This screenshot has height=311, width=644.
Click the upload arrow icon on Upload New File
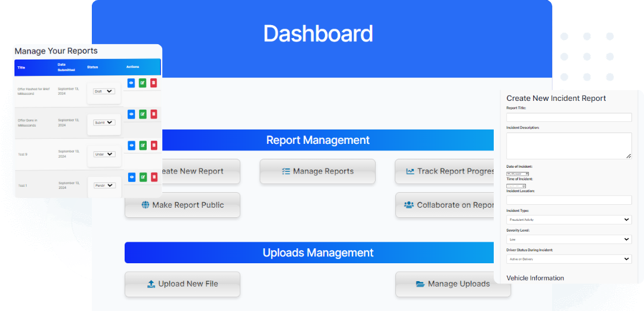pyautogui.click(x=151, y=284)
